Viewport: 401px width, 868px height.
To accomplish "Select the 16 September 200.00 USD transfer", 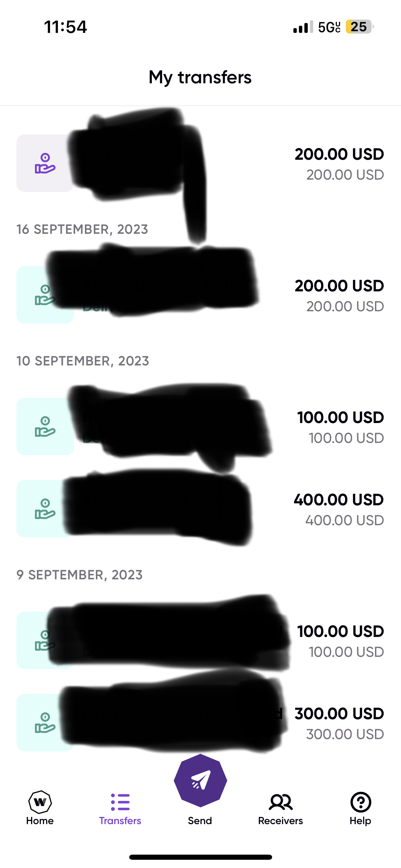I will click(x=200, y=295).
